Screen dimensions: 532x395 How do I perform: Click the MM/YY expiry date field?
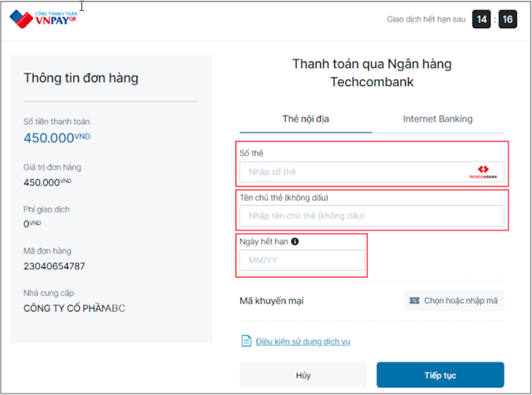pos(302,260)
